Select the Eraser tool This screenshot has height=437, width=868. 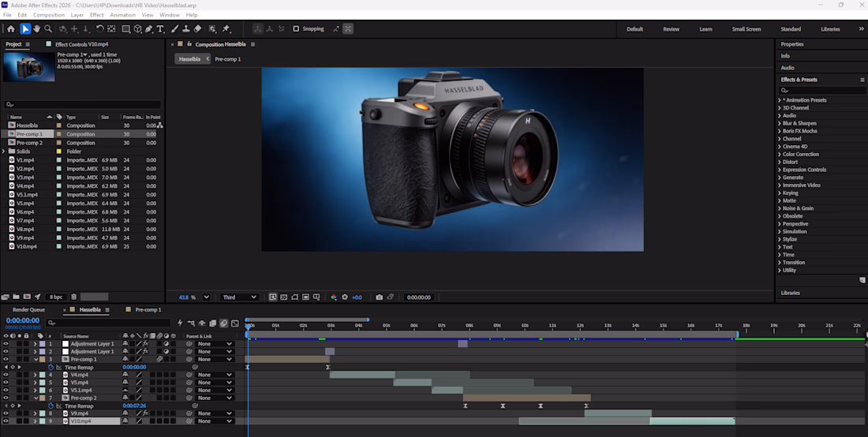197,28
